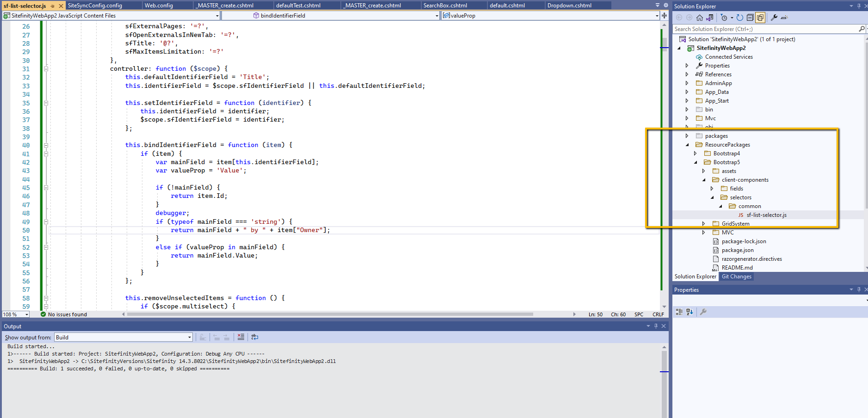Image resolution: width=868 pixels, height=418 pixels.
Task: Expand the Bootstrap4 folder node
Action: point(696,153)
